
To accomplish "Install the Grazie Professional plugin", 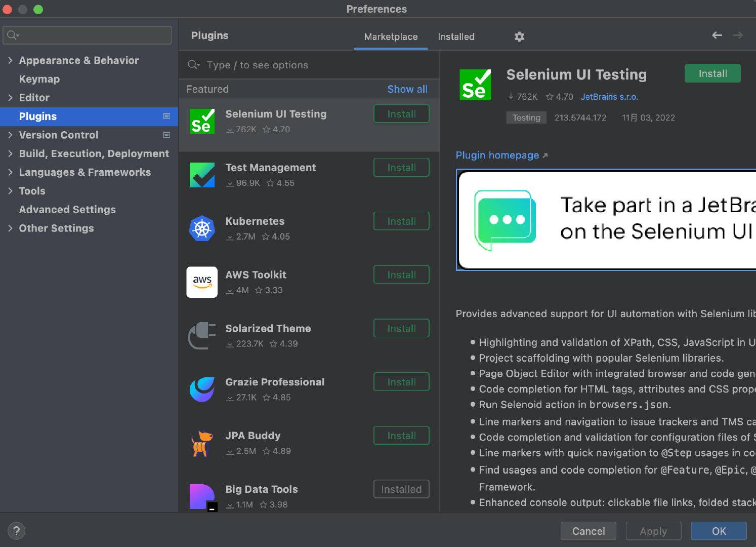I will tap(401, 382).
